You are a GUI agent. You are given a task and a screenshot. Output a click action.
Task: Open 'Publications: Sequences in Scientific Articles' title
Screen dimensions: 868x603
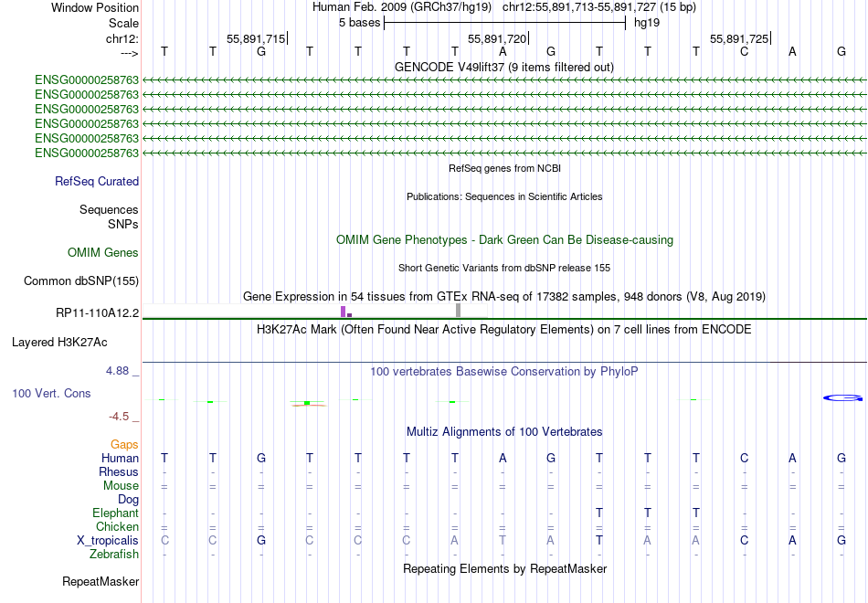pyautogui.click(x=504, y=196)
